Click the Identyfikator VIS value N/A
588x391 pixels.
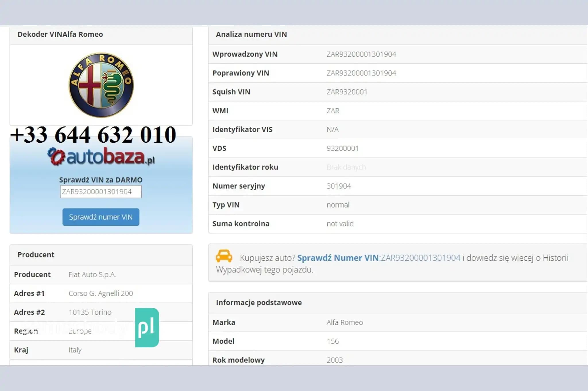pyautogui.click(x=332, y=129)
